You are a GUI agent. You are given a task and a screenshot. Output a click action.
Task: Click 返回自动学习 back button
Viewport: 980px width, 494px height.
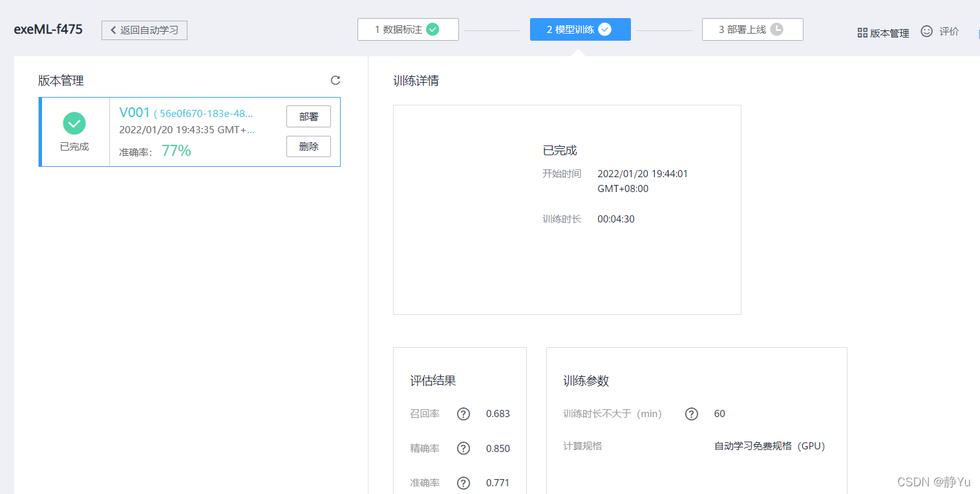(144, 30)
